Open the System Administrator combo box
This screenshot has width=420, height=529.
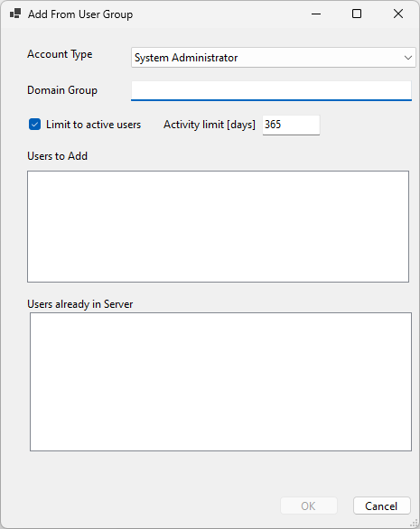pyautogui.click(x=273, y=58)
